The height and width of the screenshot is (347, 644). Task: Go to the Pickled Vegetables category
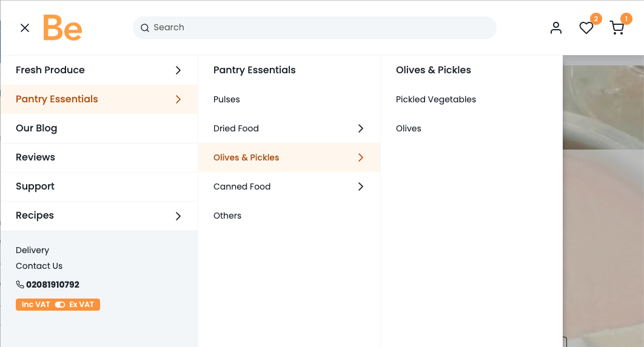tap(436, 99)
